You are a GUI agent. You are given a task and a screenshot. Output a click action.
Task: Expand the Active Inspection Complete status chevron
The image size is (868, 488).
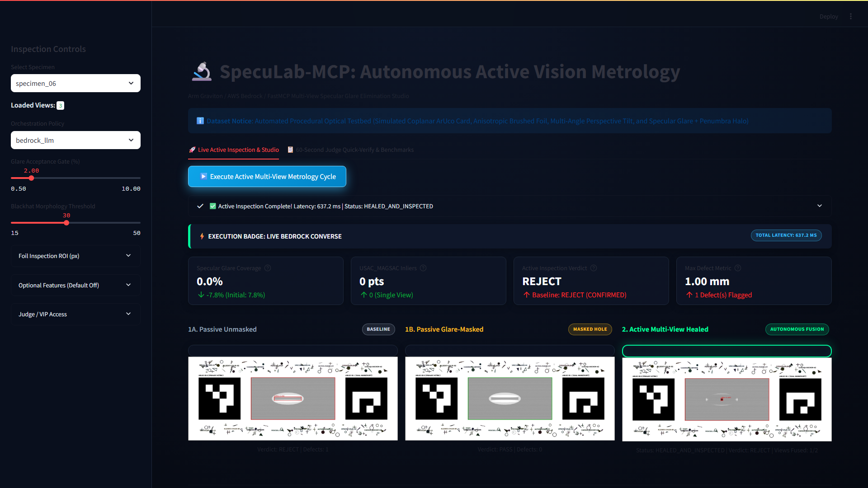click(820, 206)
